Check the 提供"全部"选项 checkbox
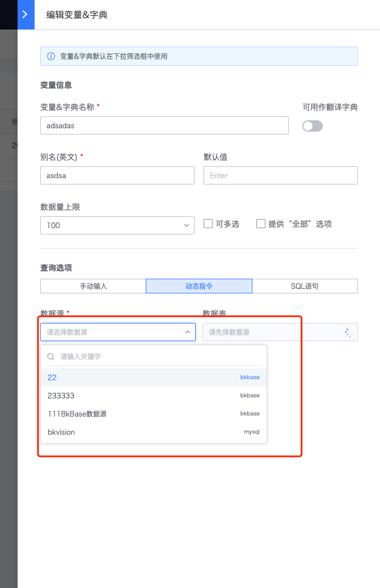Screen dimensions: 380x588 coord(261,224)
